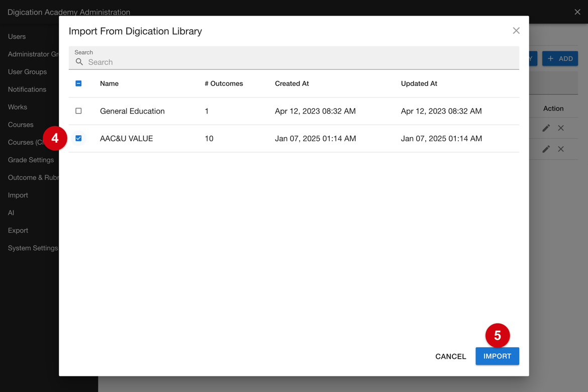This screenshot has height=392, width=588.
Task: Click the Jan 07, 2025 Created At value
Action: tap(316, 138)
